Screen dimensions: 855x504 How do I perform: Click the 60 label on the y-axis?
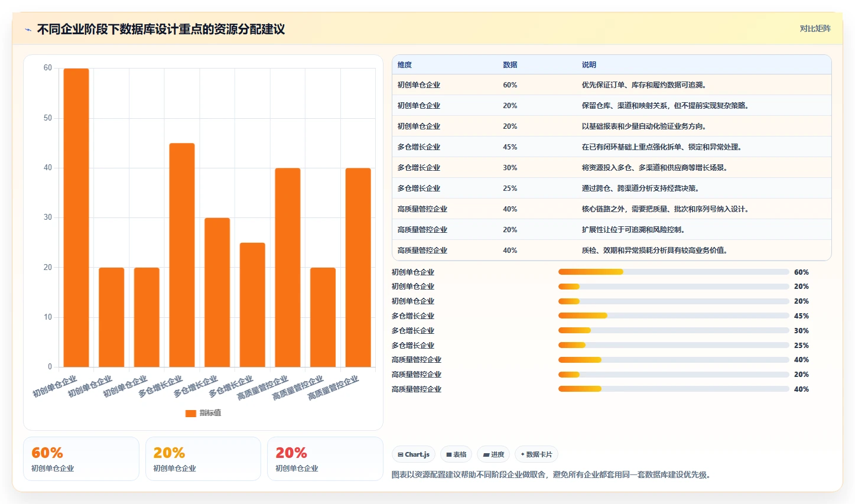tap(47, 68)
